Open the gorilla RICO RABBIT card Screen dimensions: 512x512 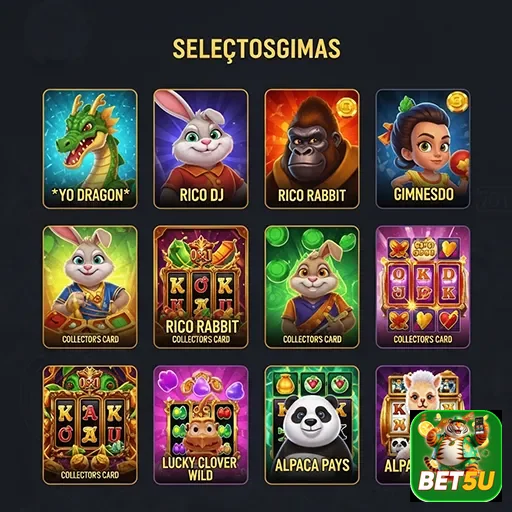[x=312, y=149]
